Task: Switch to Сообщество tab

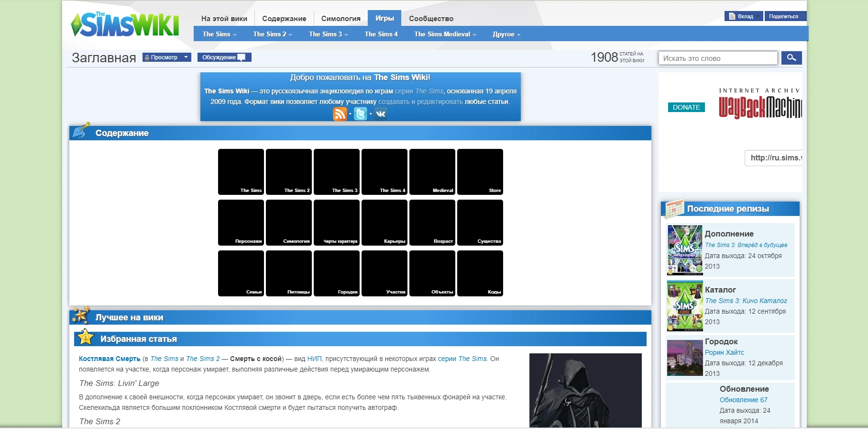Action: click(x=431, y=19)
